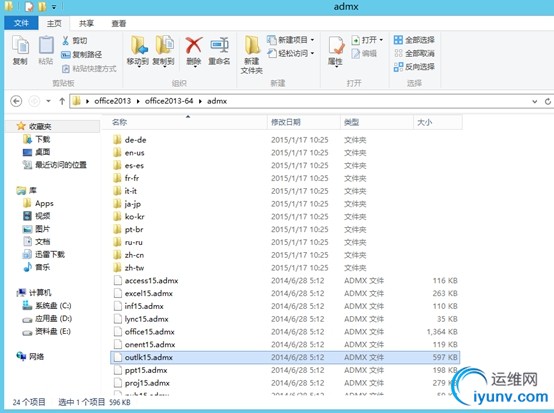Click the Back navigation arrow
The height and width of the screenshot is (413, 554).
[x=16, y=101]
